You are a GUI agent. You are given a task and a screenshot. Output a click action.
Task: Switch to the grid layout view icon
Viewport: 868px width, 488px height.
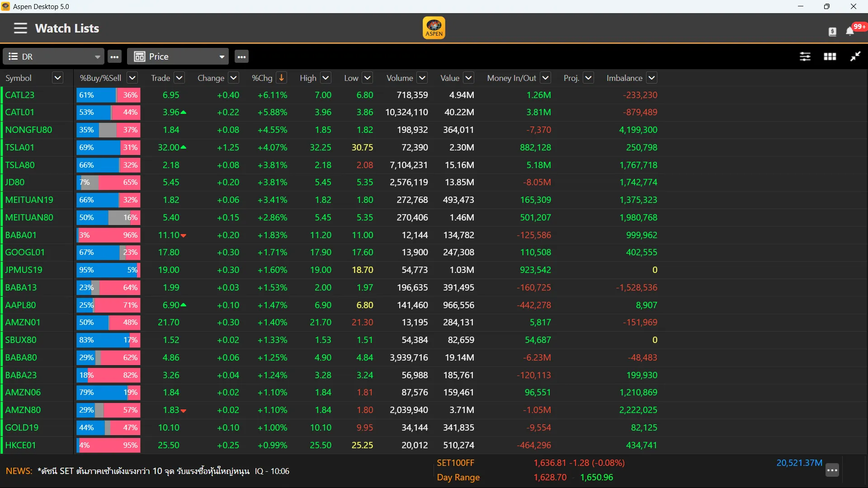coord(830,56)
